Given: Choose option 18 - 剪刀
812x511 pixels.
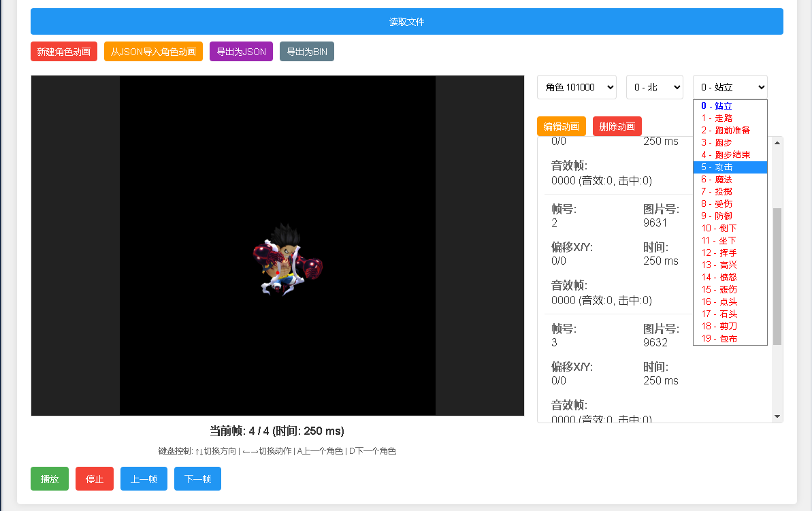Looking at the screenshot, I should [730, 326].
